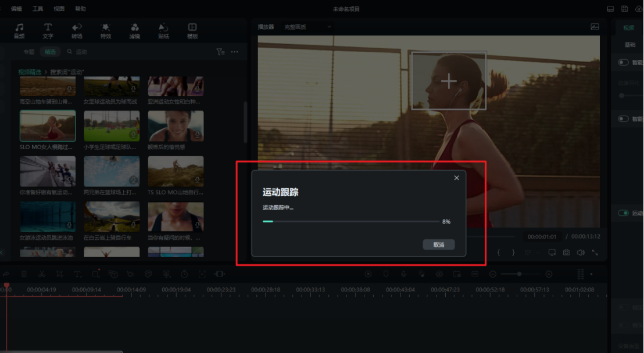Image resolution: width=644 pixels, height=353 pixels.
Task: Click the layout switch icon in title bar
Action: (x=611, y=9)
